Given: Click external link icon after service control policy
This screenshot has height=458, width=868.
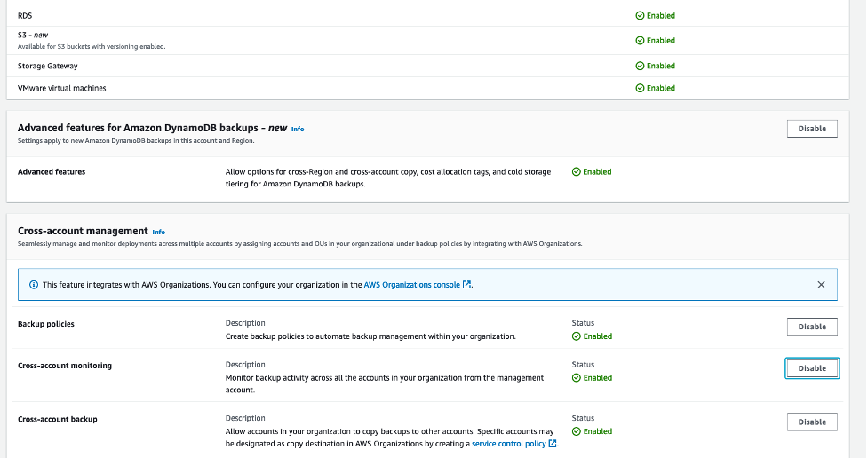Looking at the screenshot, I should [x=552, y=443].
